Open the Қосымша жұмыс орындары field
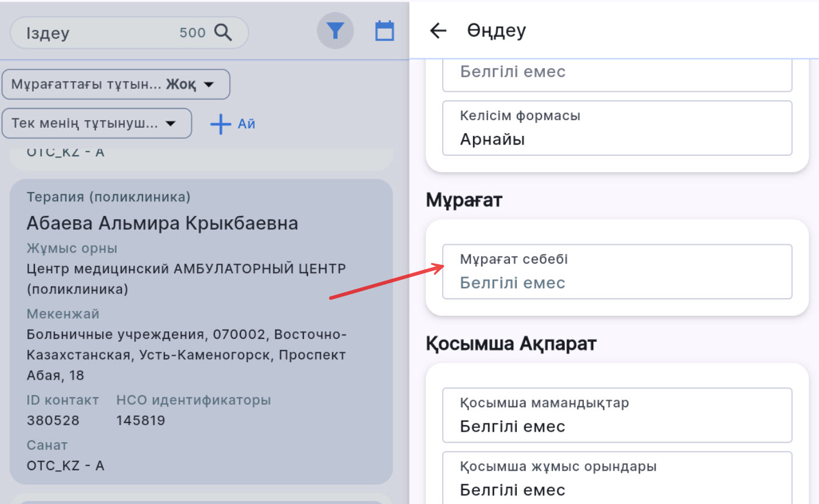 [x=617, y=478]
